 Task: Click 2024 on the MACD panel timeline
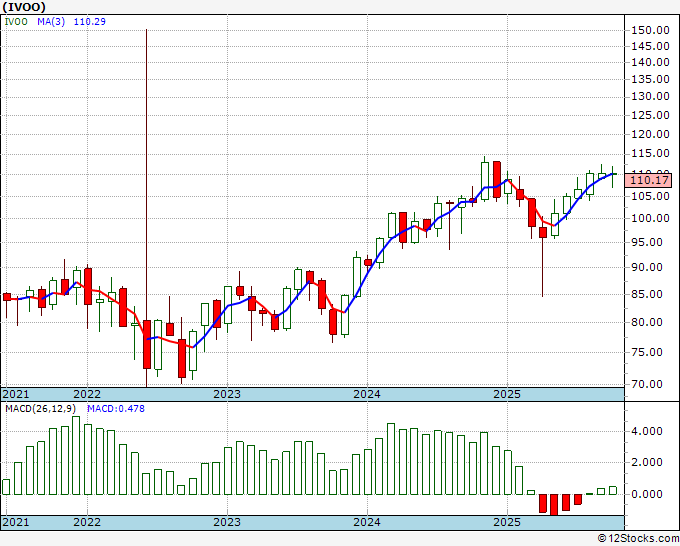367,522
